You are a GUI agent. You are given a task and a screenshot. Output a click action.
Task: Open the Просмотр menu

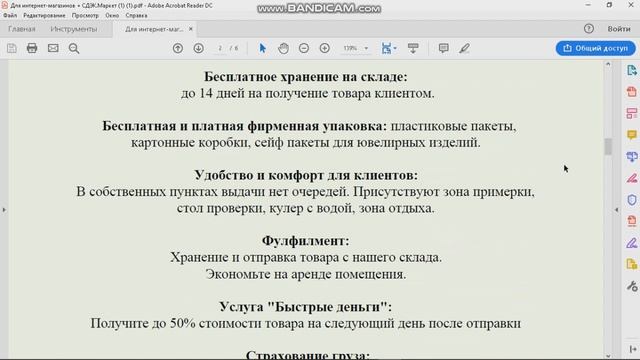(85, 16)
